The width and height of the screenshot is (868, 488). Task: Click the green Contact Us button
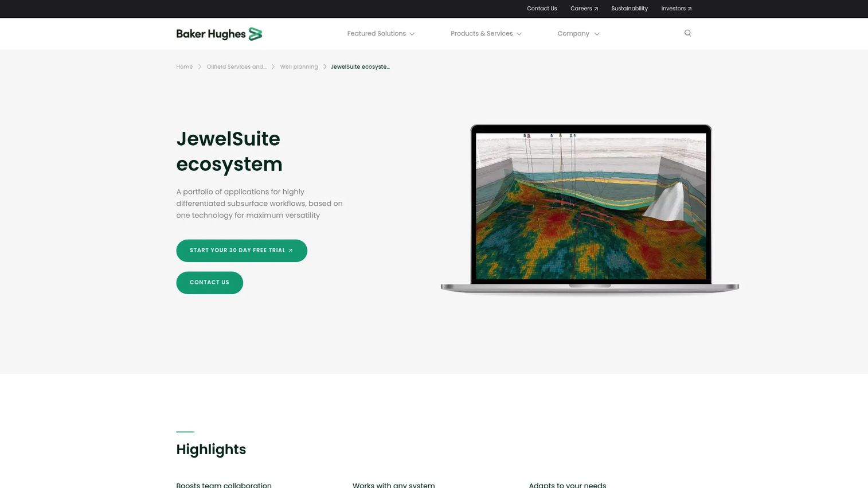click(x=209, y=283)
